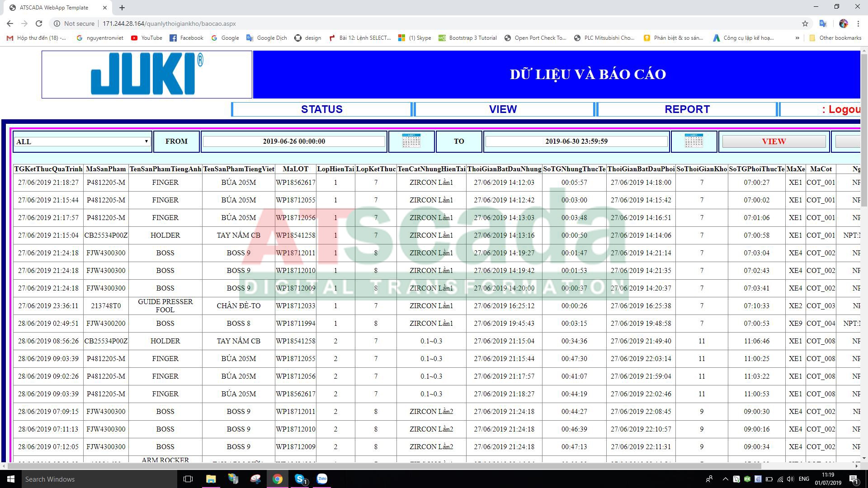Open Zalo app in taskbar
The width and height of the screenshot is (868, 488).
322,479
